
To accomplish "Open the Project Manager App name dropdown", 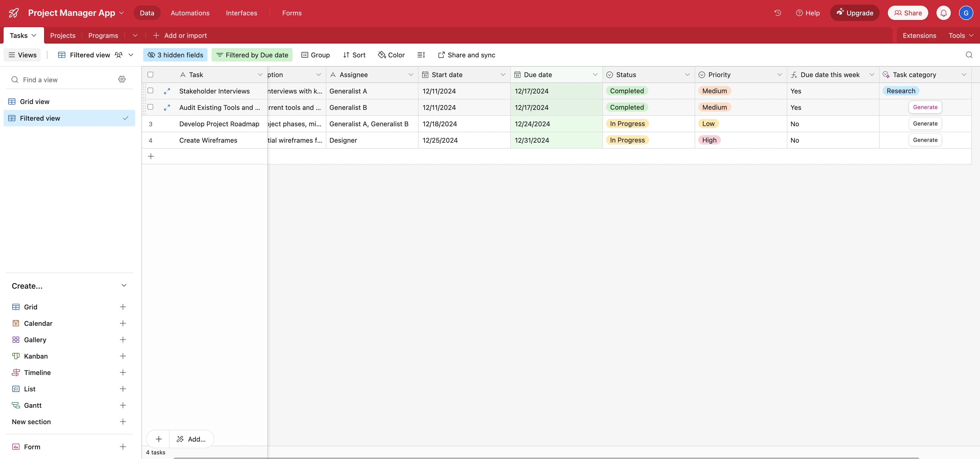I will (121, 13).
